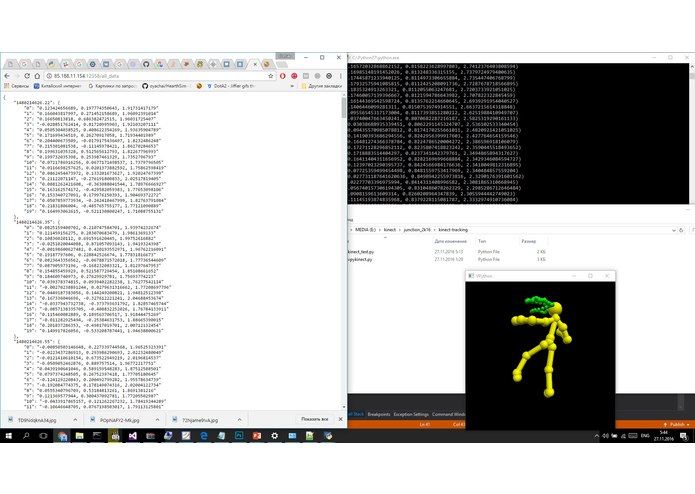
Task: Click the Opera extension icon in Chrome
Action: pos(282,76)
